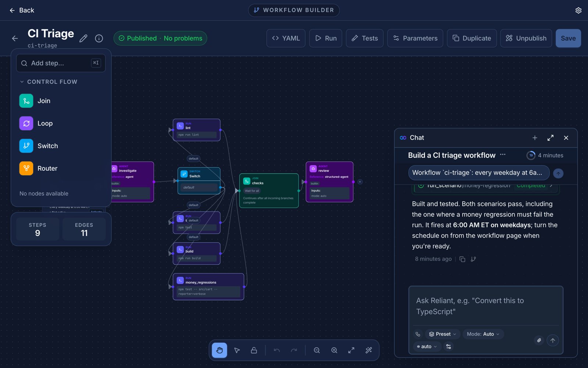Branch conversation from the reply message
This screenshot has width=588, height=368.
[x=473, y=259]
